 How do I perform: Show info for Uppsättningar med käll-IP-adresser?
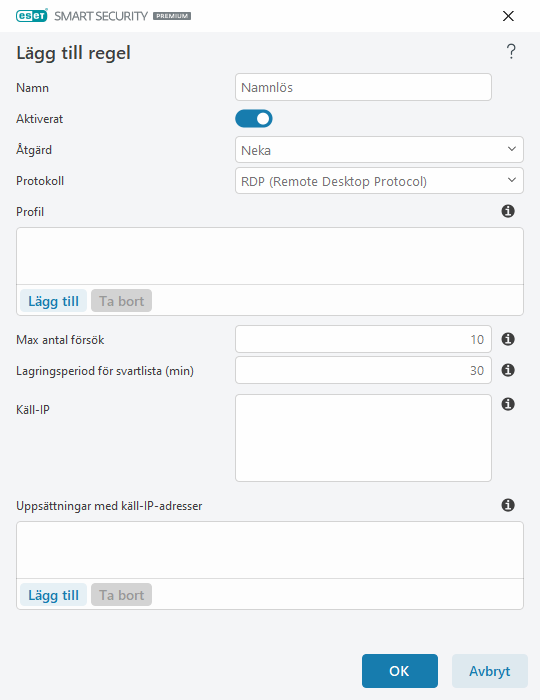[x=508, y=505]
